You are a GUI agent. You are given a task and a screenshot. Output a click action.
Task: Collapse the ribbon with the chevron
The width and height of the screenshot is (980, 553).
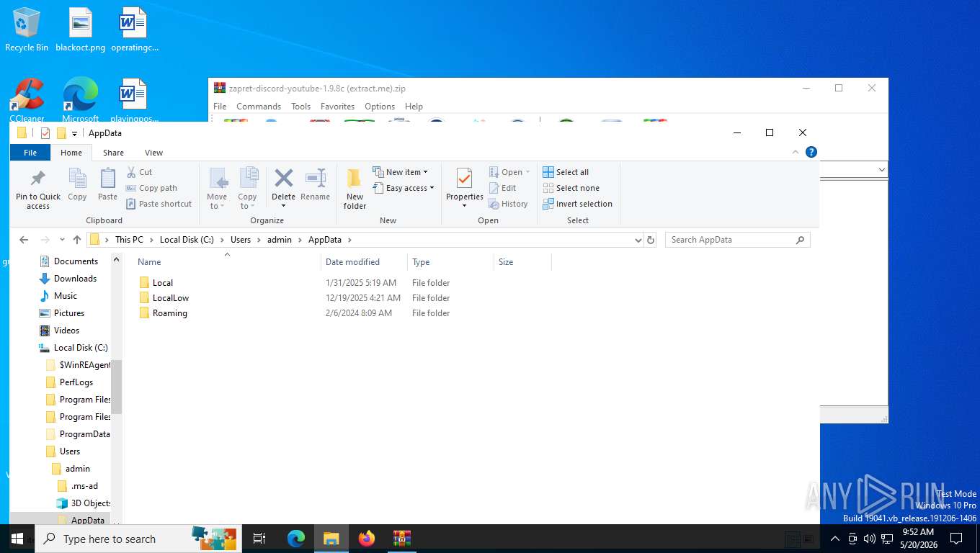[x=796, y=152]
